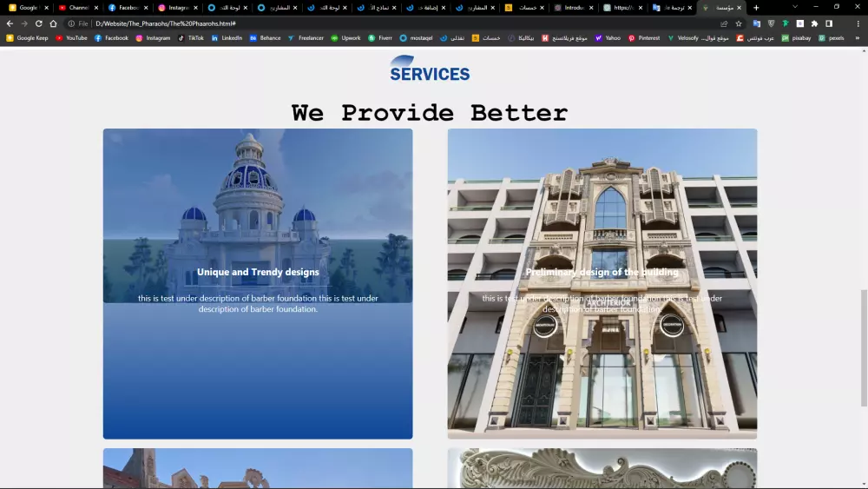Click the page vertical scrollbar thumb

(864, 348)
